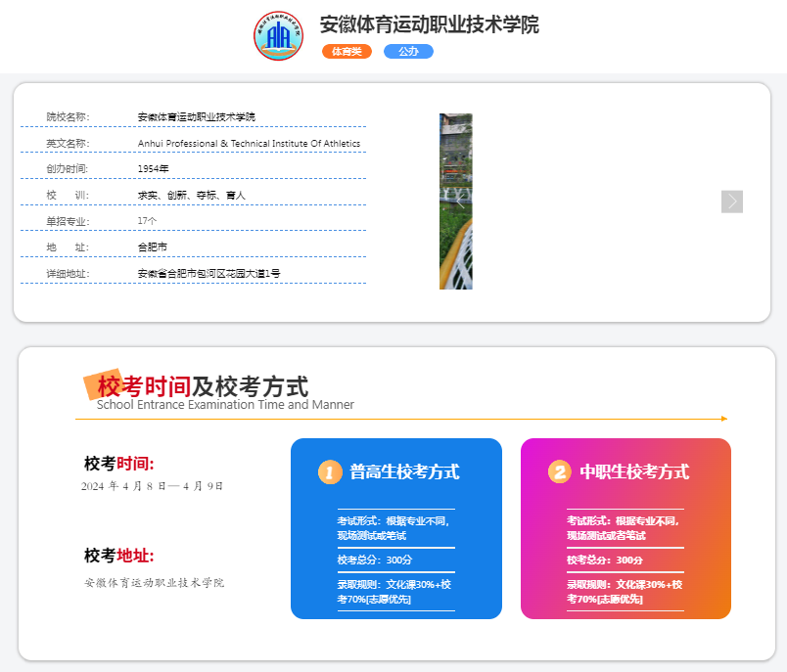This screenshot has height=672, width=787.
Task: Click 校考总分:300分 in the pink card
Action: point(605,560)
